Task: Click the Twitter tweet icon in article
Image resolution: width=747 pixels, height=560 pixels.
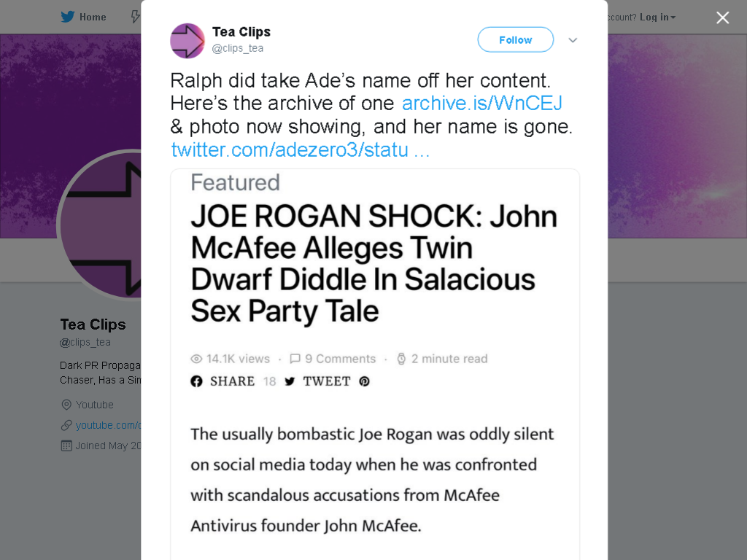Action: tap(290, 381)
